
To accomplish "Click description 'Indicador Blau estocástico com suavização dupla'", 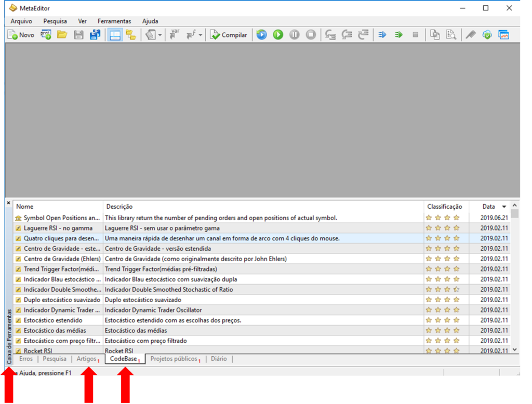I will [x=171, y=279].
